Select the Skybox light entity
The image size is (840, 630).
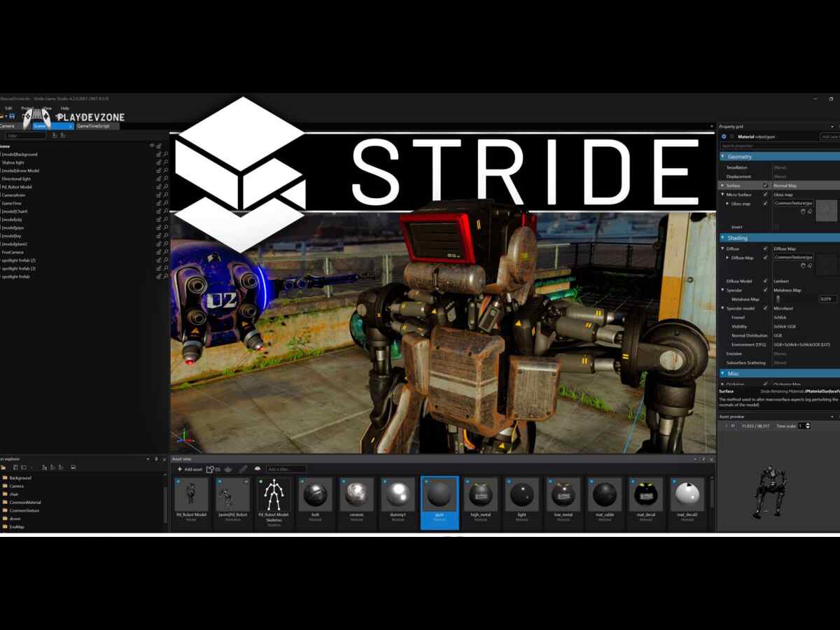pyautogui.click(x=13, y=162)
